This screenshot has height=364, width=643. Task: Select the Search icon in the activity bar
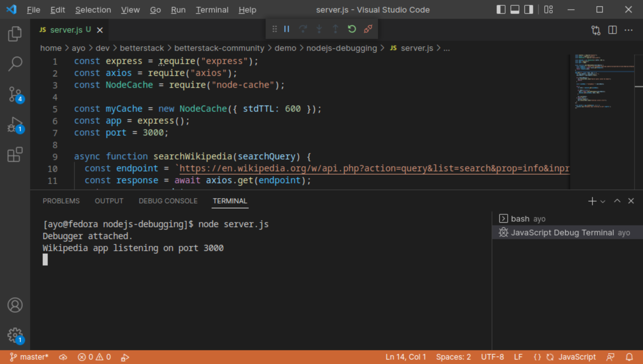coord(15,64)
